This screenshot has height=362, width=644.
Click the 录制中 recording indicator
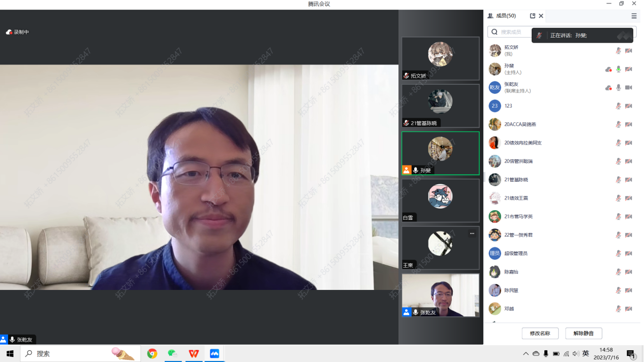pyautogui.click(x=18, y=32)
